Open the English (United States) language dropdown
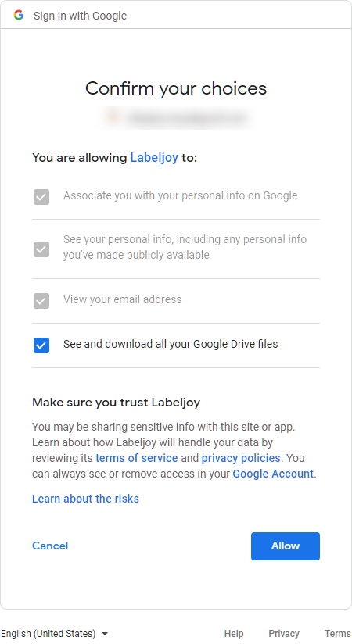 (54, 633)
